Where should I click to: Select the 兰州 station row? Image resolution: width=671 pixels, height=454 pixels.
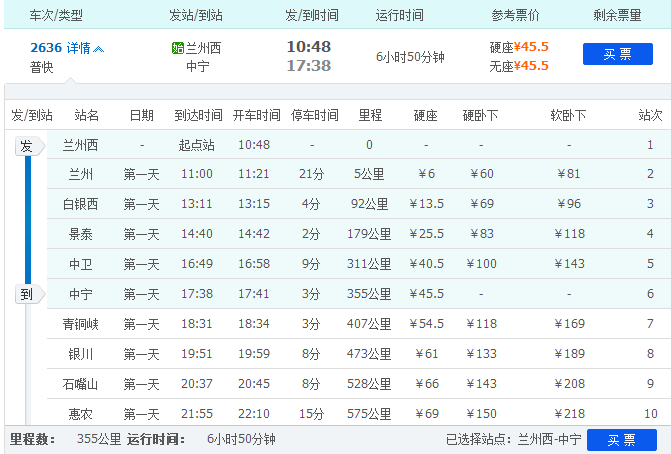pyautogui.click(x=81, y=175)
